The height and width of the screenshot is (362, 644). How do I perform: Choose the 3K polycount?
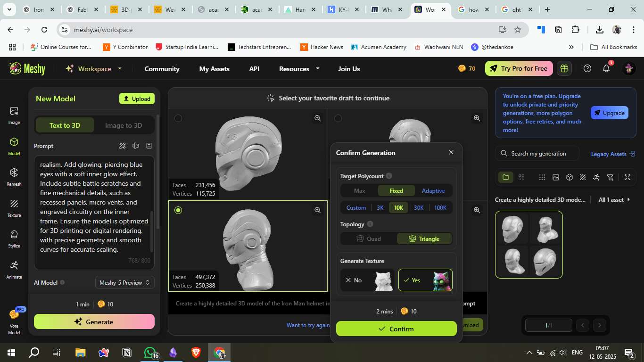[x=380, y=207]
